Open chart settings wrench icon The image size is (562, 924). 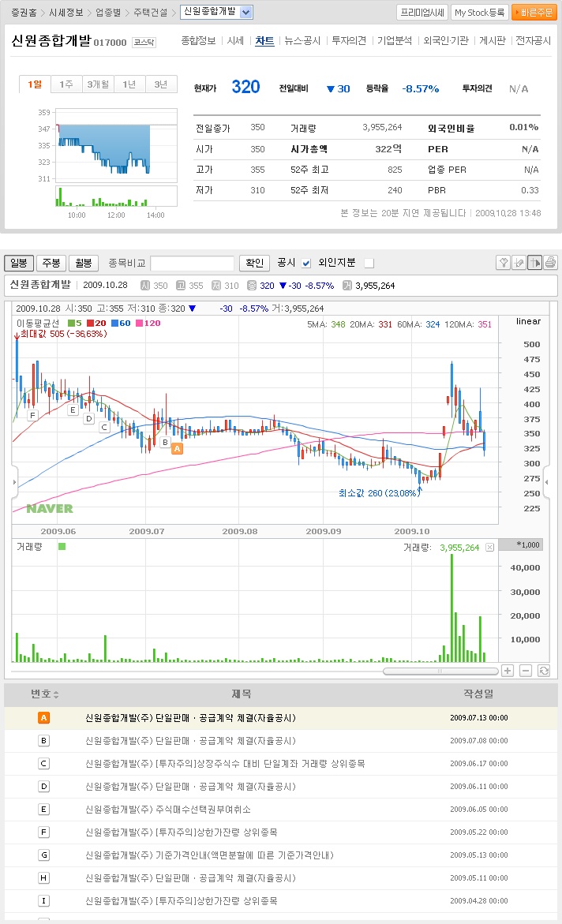503,262
